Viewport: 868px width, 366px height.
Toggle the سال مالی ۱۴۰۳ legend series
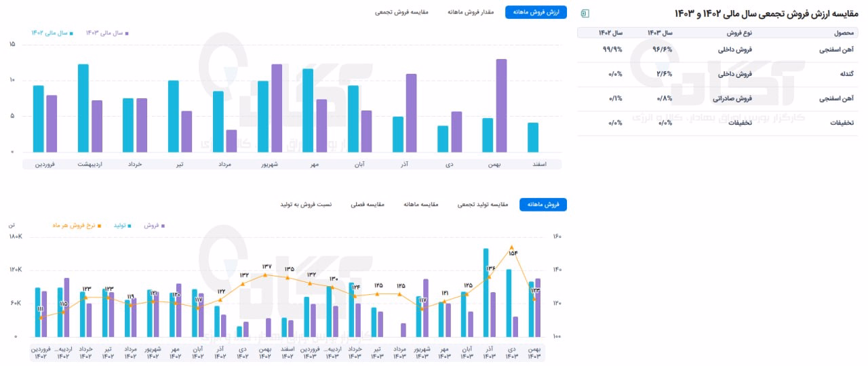pos(107,33)
